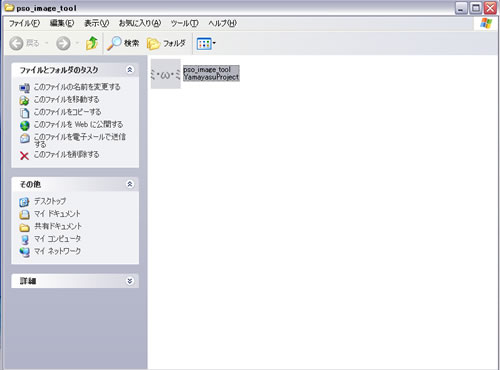Go up one folder level
500x370 pixels.
pos(92,43)
